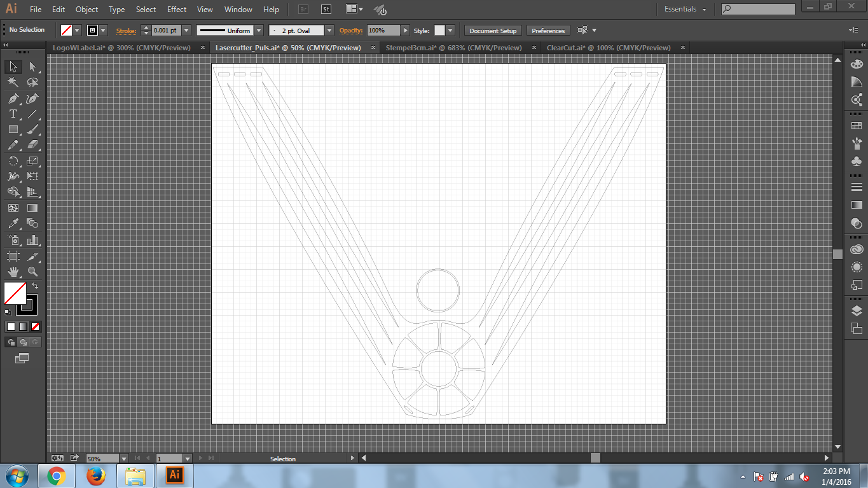Open the Layers panel

pyautogui.click(x=857, y=310)
